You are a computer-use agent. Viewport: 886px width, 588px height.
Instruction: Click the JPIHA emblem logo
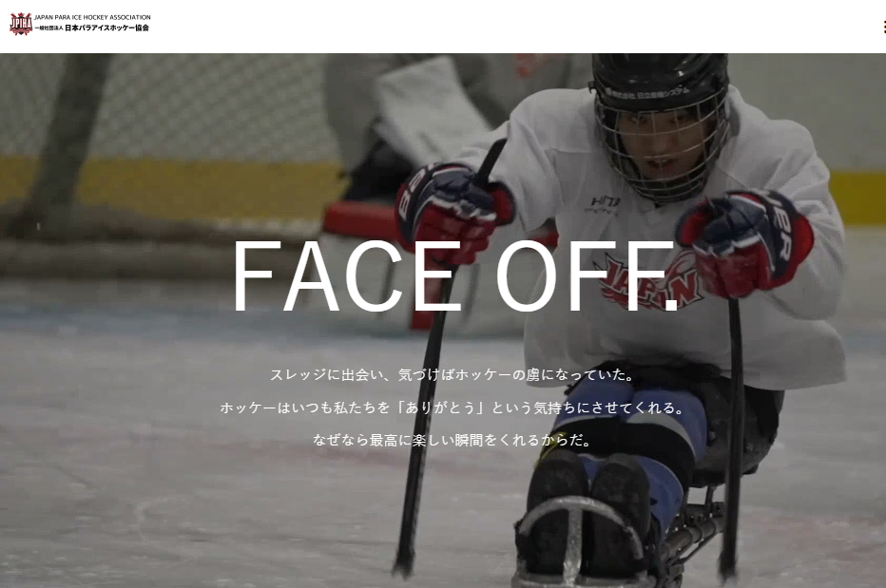click(x=21, y=24)
